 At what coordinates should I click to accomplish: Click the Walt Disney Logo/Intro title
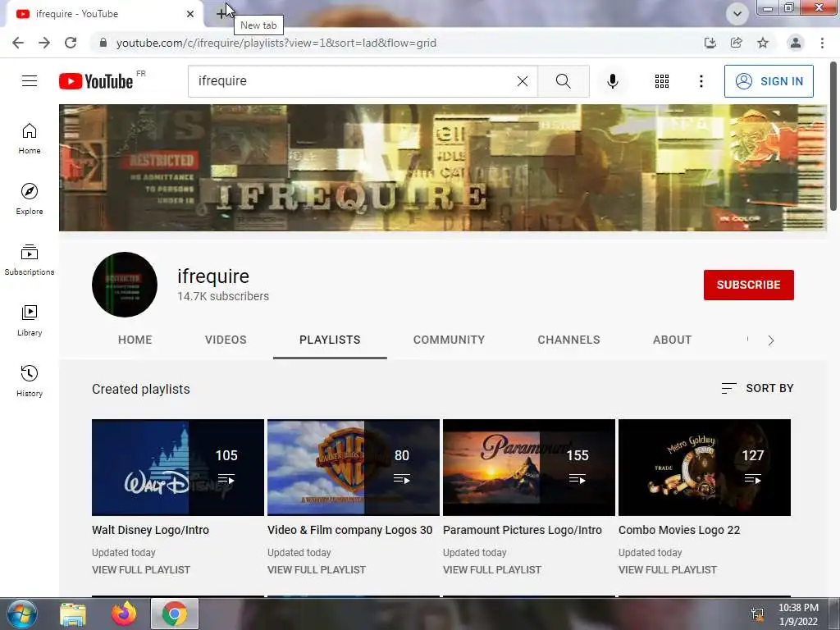151,531
